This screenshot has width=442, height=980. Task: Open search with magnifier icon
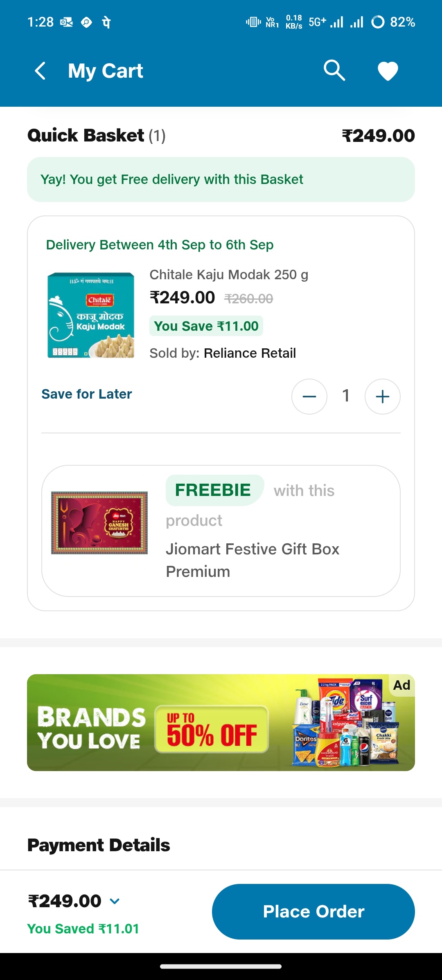[334, 71]
